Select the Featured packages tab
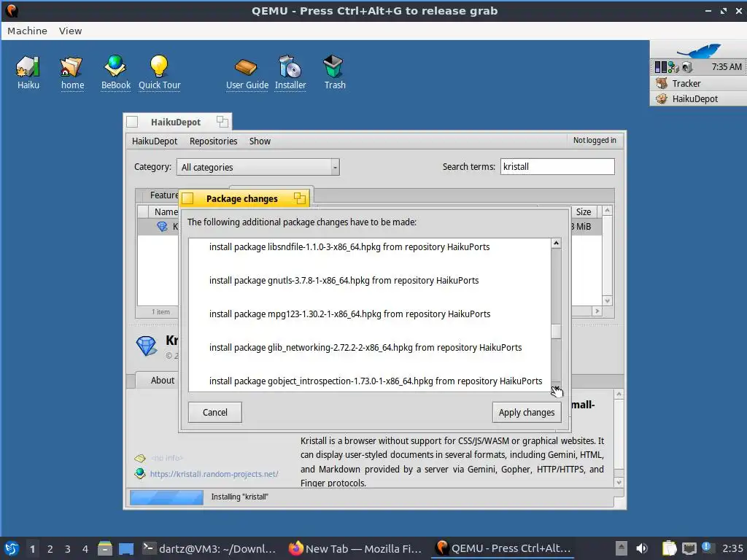 tap(162, 195)
